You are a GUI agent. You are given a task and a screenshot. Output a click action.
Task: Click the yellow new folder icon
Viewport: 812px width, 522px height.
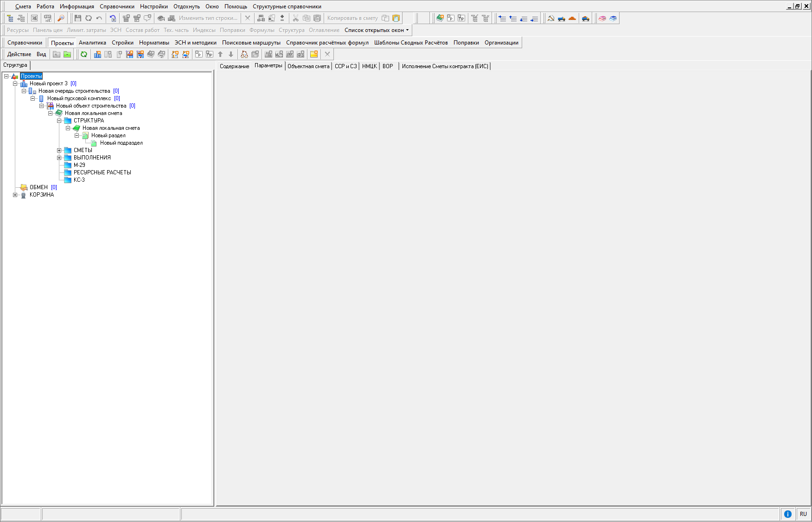314,54
